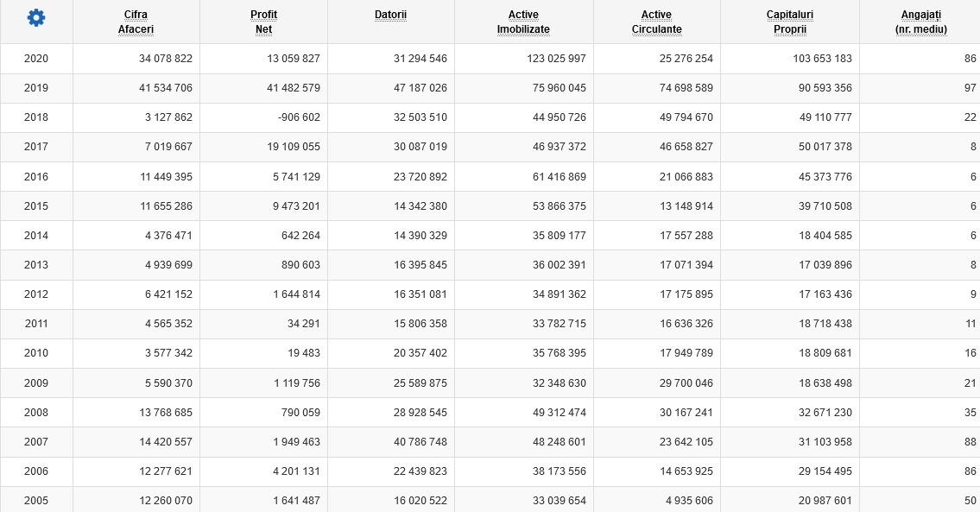Click the 2019 net profit 41 482 579
Image resolution: width=980 pixels, height=512 pixels.
(293, 87)
